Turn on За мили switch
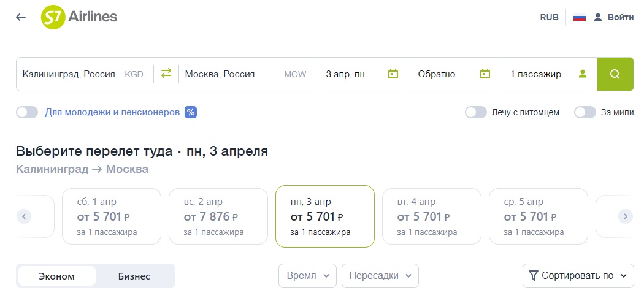644x293 pixels. click(585, 112)
